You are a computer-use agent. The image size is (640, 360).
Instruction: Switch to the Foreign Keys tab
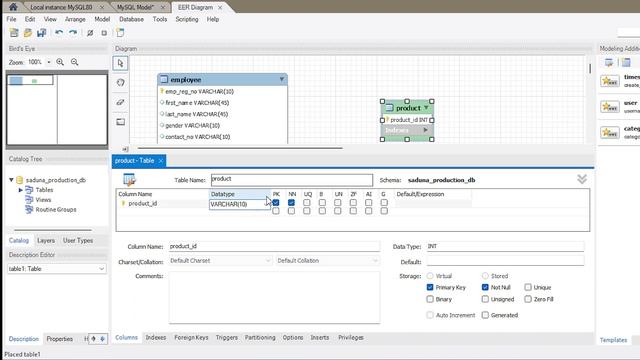pos(191,338)
